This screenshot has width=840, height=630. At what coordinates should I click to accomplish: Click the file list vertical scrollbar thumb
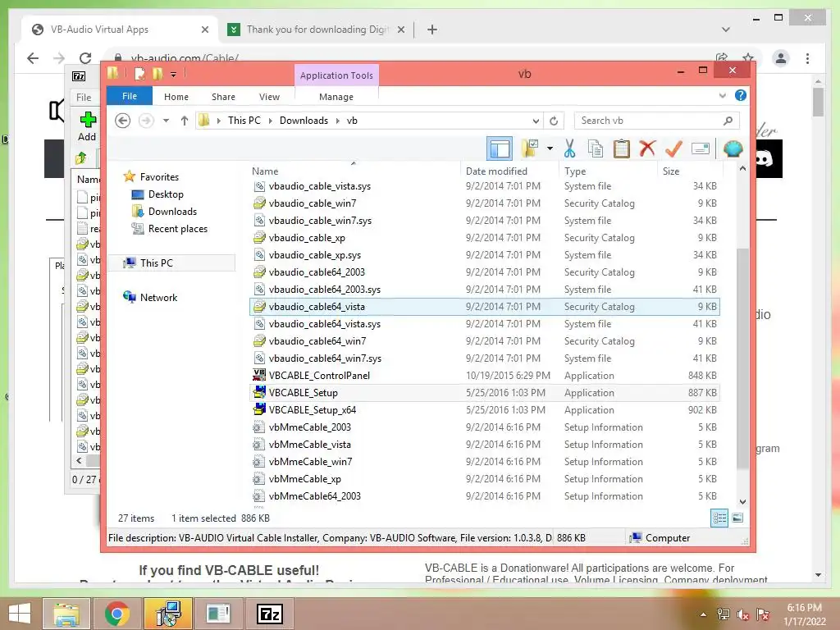coord(742,358)
